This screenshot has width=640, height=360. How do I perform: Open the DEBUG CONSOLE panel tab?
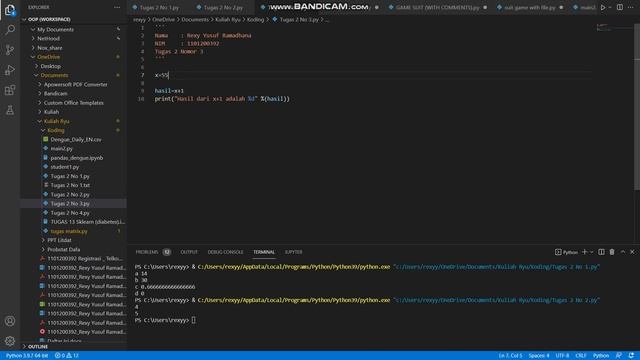coord(225,252)
